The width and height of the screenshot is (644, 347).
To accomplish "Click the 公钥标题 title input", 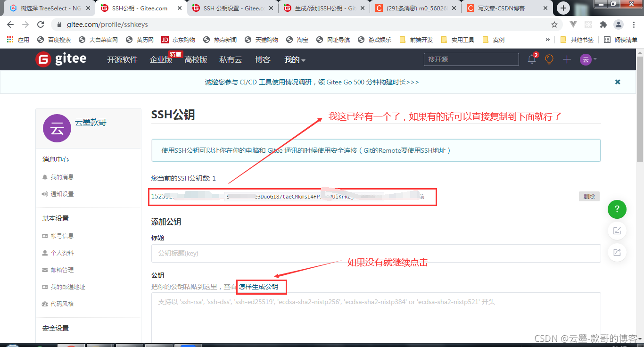I will (376, 253).
